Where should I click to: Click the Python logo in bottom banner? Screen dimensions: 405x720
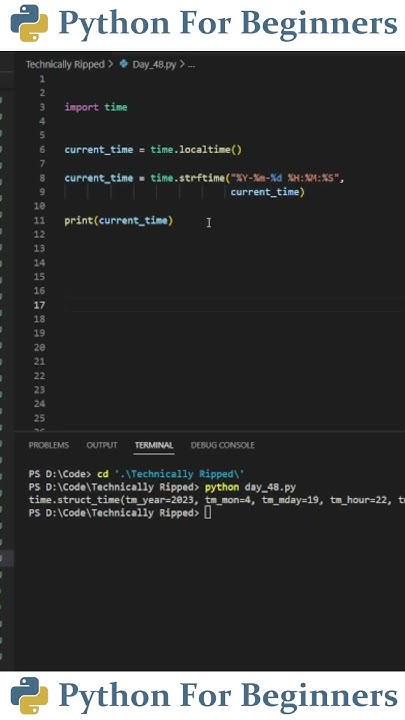coord(29,696)
